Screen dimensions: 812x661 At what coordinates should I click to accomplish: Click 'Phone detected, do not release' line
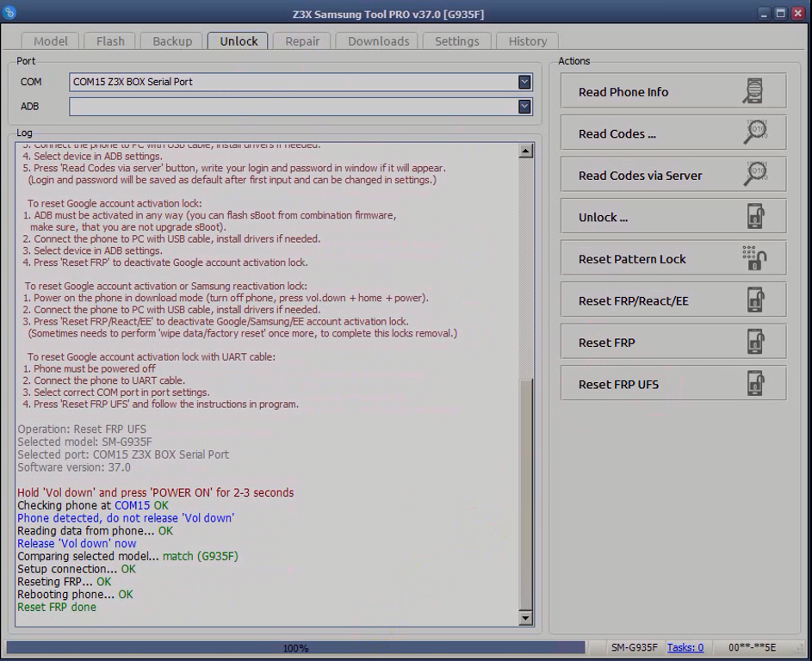[126, 518]
